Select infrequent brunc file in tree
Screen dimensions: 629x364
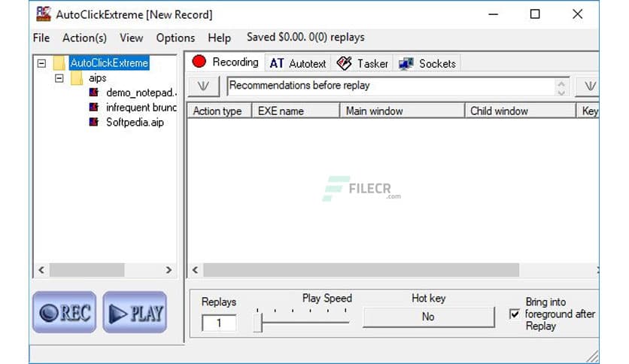[141, 108]
